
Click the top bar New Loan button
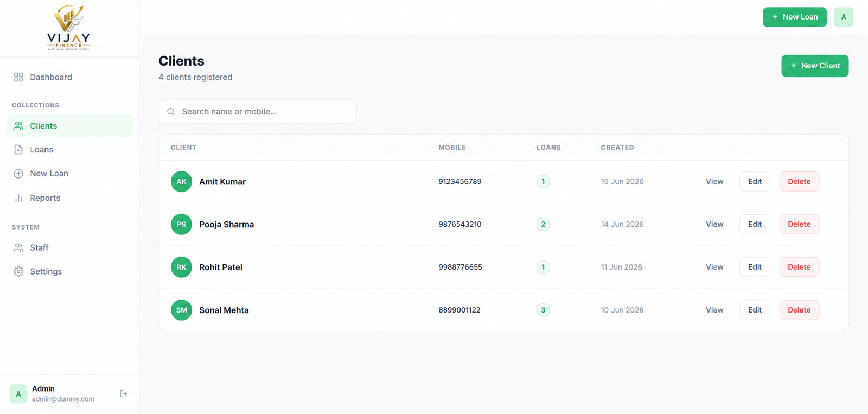pos(794,17)
